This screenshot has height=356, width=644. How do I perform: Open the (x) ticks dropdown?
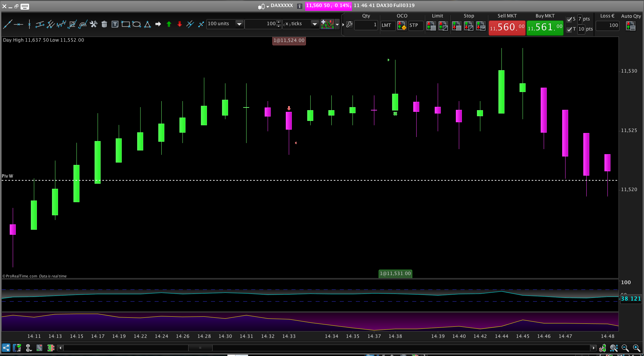tap(314, 24)
